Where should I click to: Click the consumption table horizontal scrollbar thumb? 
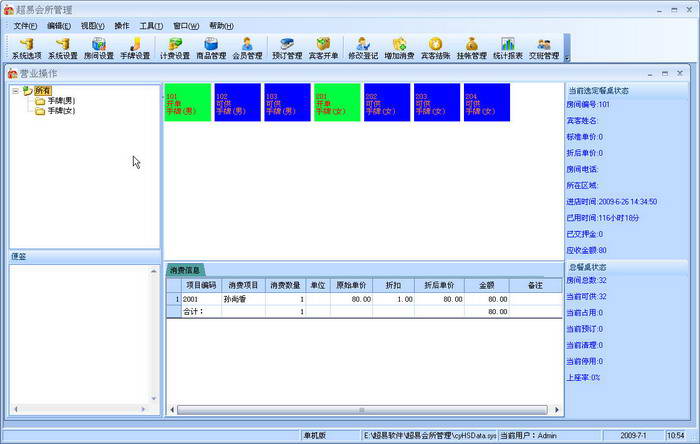tap(362, 410)
